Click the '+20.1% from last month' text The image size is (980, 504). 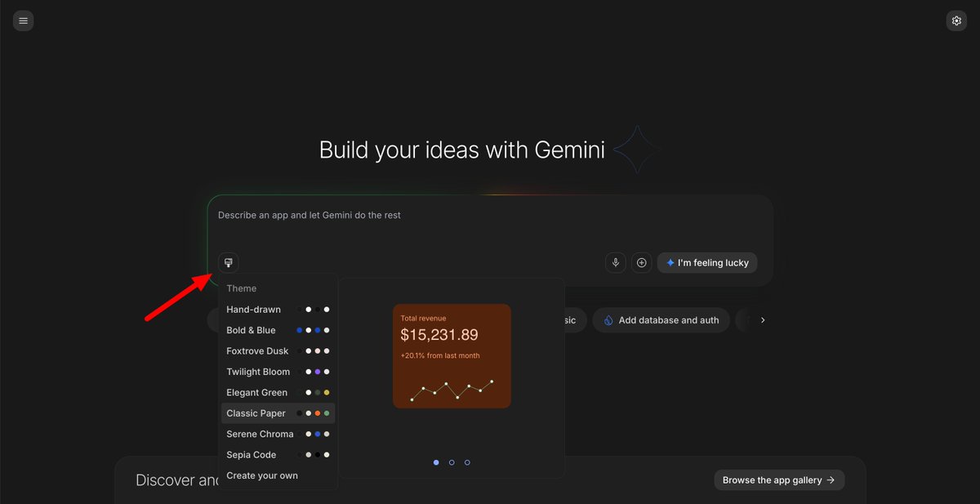pos(440,355)
